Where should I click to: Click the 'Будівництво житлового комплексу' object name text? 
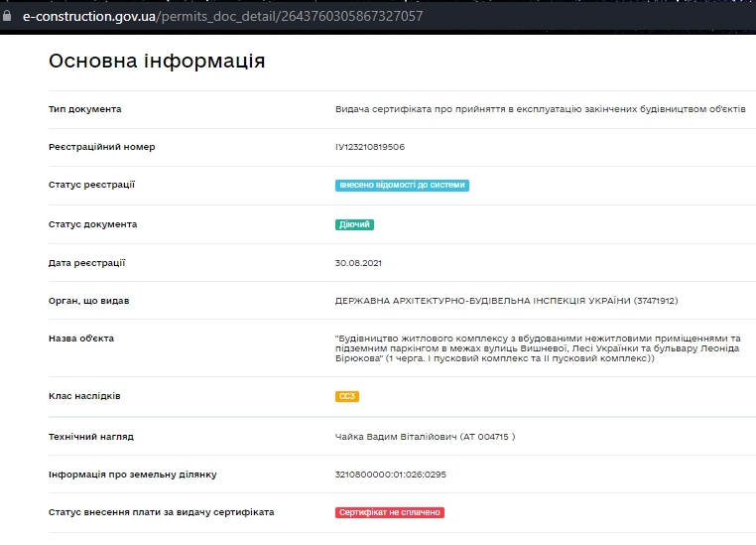tap(538, 348)
